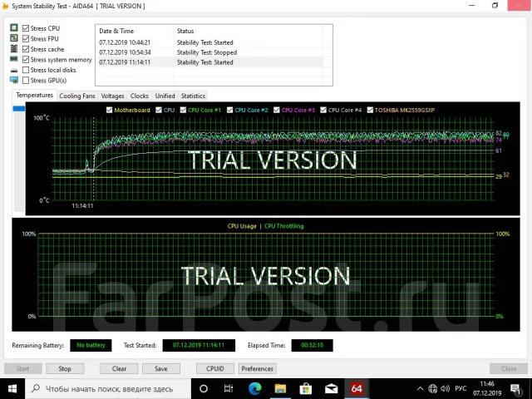Enable Stress local disks checkbox
532x399 pixels.
pyautogui.click(x=26, y=70)
